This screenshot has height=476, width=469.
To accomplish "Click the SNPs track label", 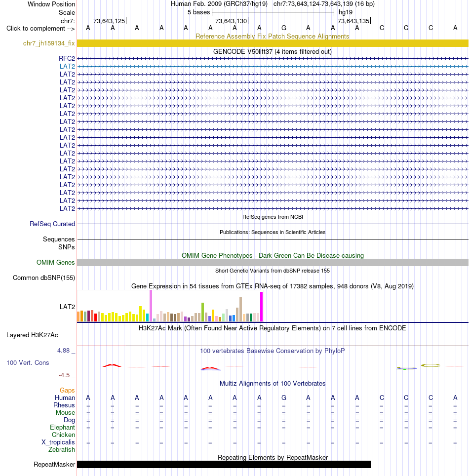I will [67, 247].
